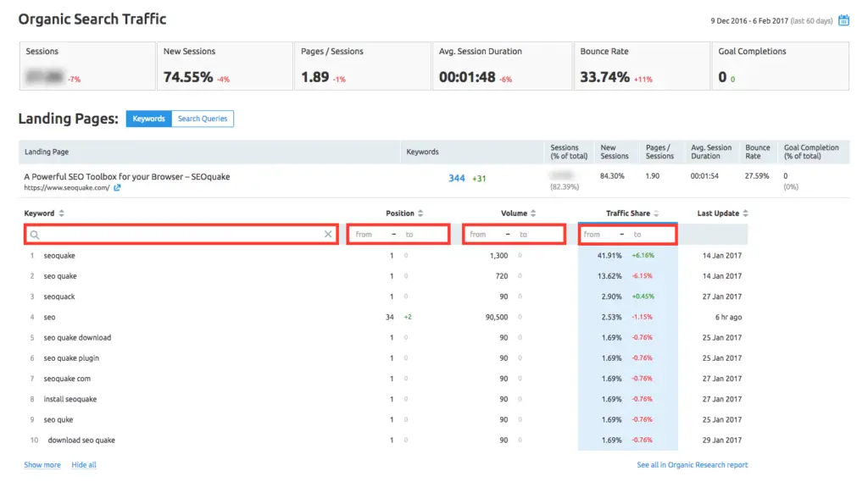The height and width of the screenshot is (482, 868).
Task: Click Show more link
Action: (x=42, y=465)
